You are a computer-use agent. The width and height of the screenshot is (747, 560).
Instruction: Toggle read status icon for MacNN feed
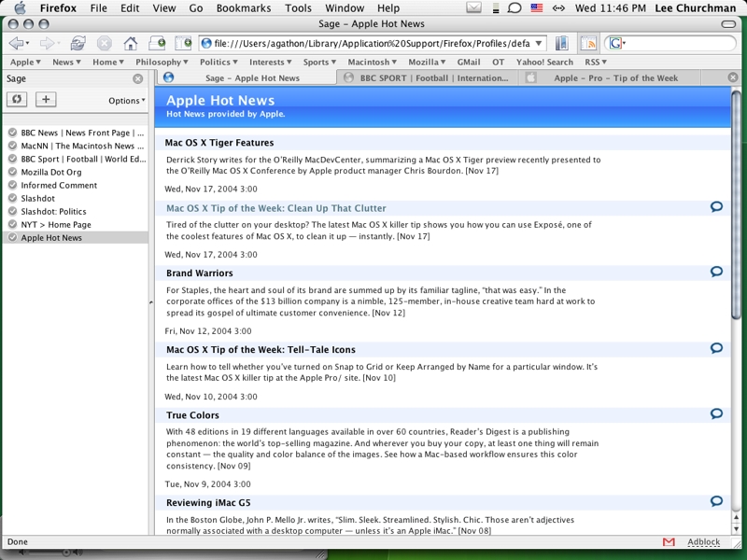pyautogui.click(x=12, y=147)
